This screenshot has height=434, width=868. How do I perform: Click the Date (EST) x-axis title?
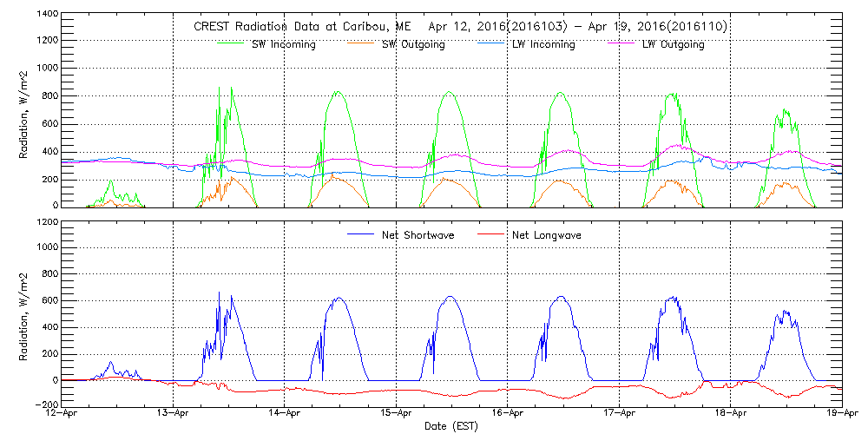tap(452, 426)
